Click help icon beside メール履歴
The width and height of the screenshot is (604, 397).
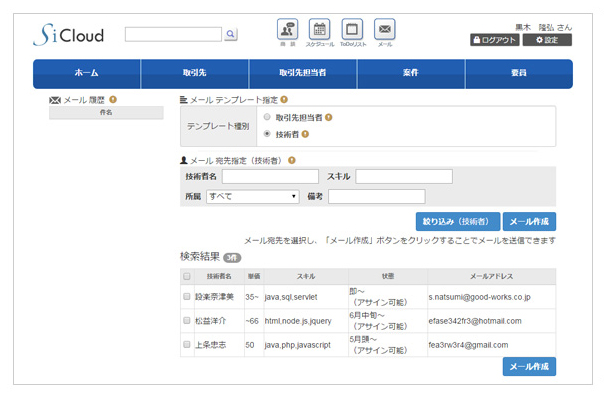tap(113, 100)
